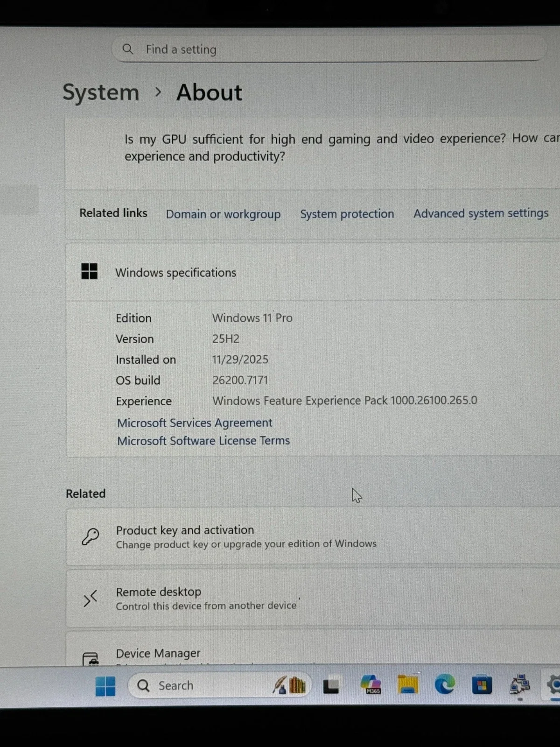Click the Windows logo beside Windows specifications

click(x=89, y=271)
